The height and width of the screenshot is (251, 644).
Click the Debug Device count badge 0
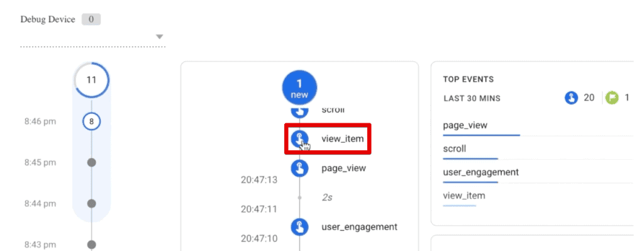[91, 20]
